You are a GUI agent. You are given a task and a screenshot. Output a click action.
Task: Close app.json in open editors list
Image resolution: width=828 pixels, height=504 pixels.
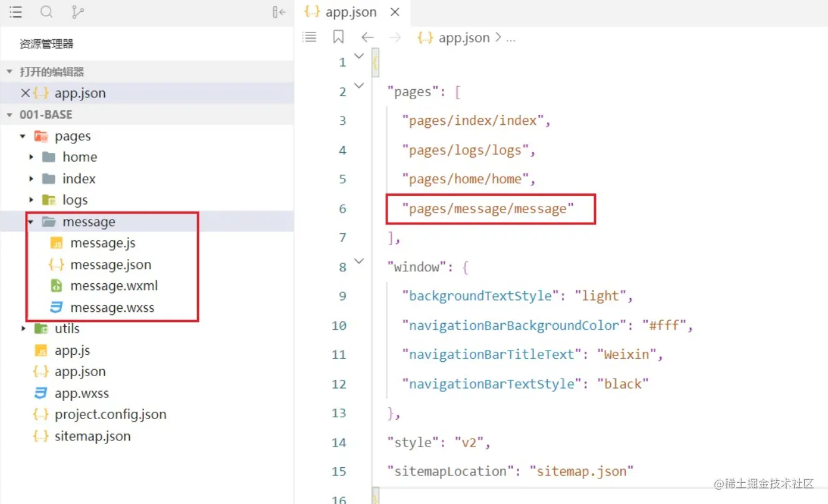(x=26, y=93)
